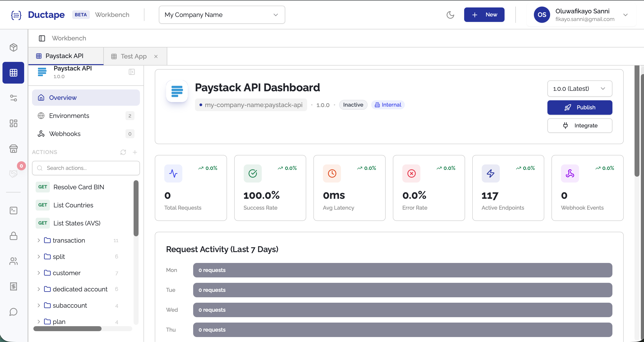Click the padlock icon in the sidebar

pos(14,236)
